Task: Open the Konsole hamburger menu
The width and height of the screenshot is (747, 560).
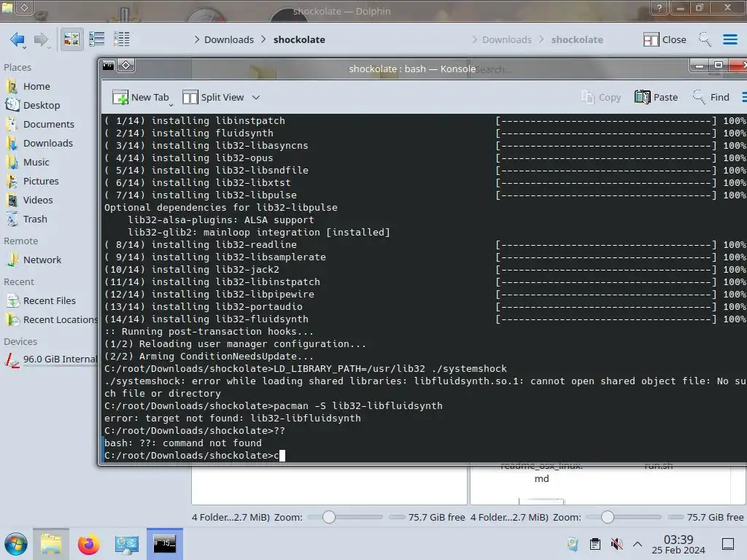Action: 743,97
